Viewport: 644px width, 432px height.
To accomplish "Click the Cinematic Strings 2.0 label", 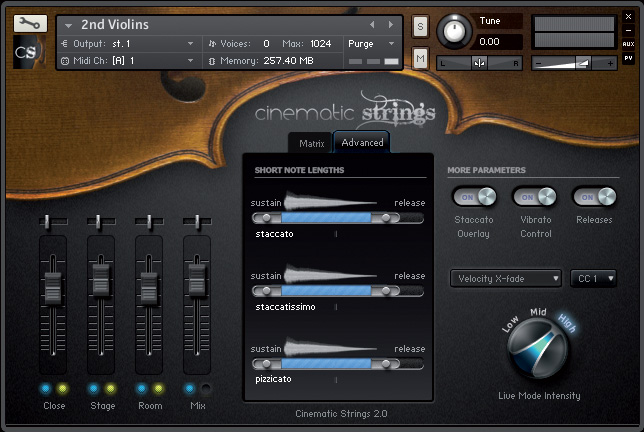I will tap(341, 414).
